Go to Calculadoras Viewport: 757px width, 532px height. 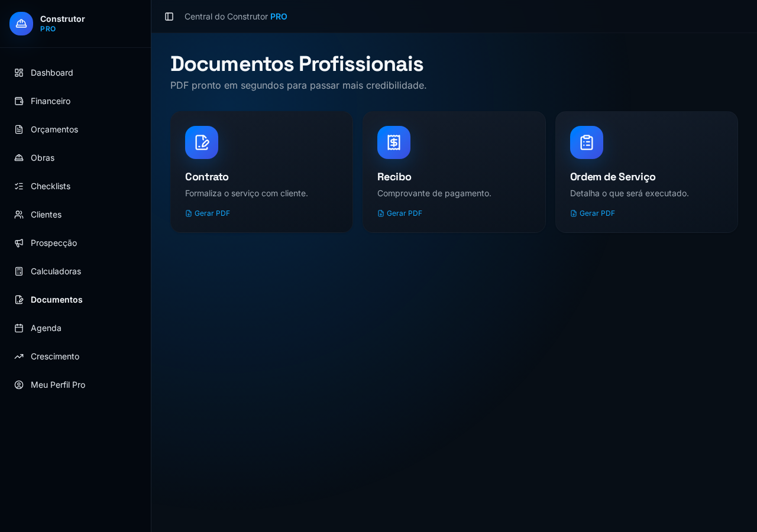click(x=75, y=271)
